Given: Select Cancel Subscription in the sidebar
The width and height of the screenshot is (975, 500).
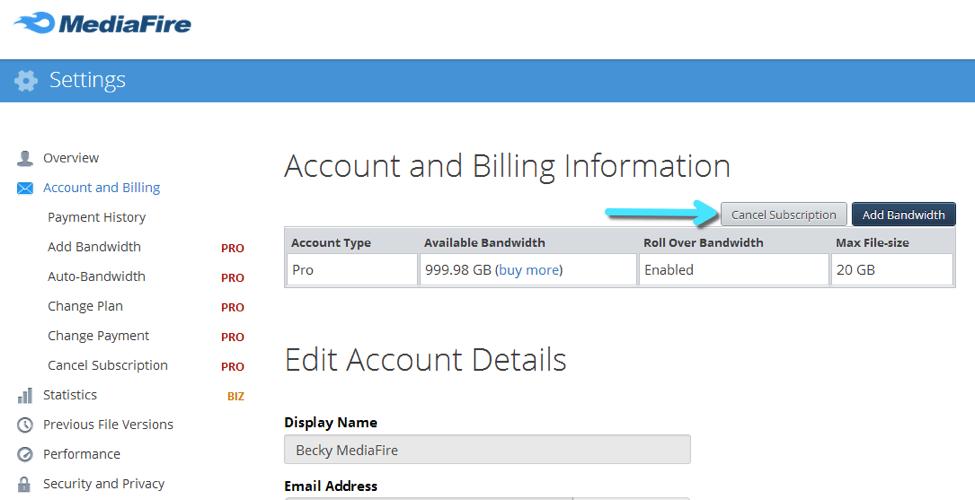Looking at the screenshot, I should pyautogui.click(x=107, y=366).
